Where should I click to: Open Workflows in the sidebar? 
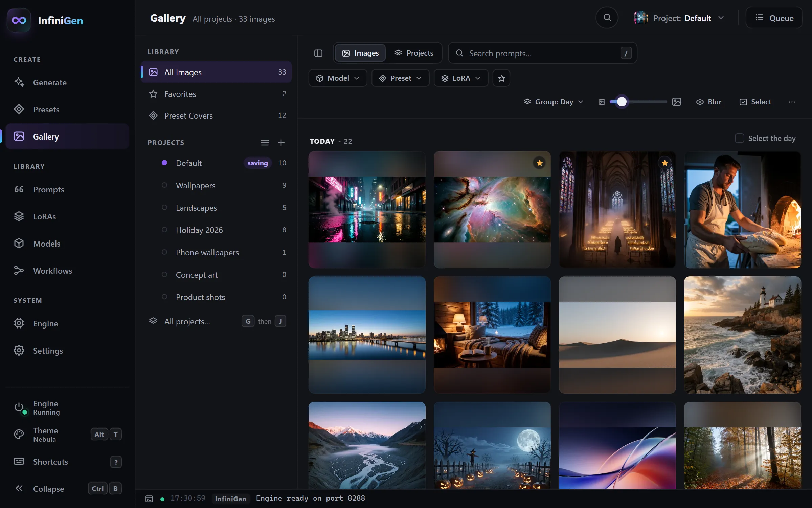(67, 271)
